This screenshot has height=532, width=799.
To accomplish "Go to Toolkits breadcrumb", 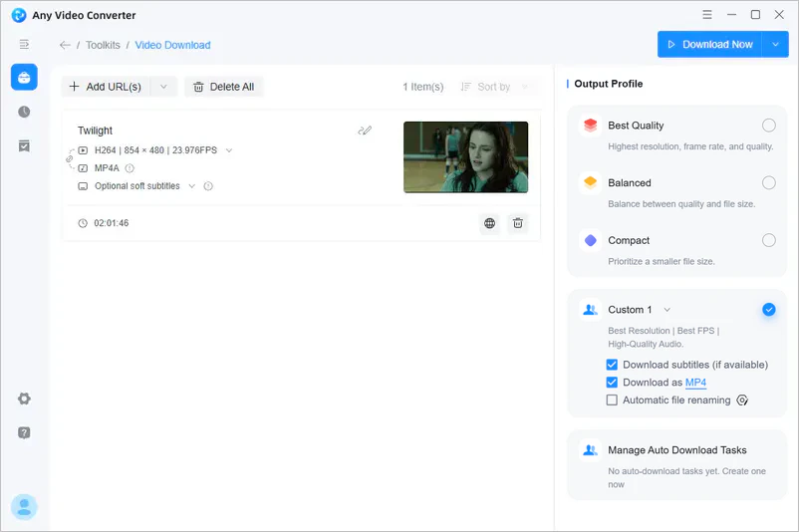I will pyautogui.click(x=103, y=45).
